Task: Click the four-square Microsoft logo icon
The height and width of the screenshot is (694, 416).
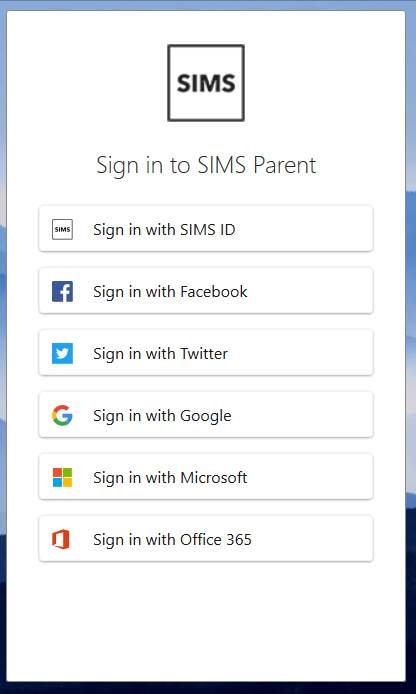Action: [62, 478]
